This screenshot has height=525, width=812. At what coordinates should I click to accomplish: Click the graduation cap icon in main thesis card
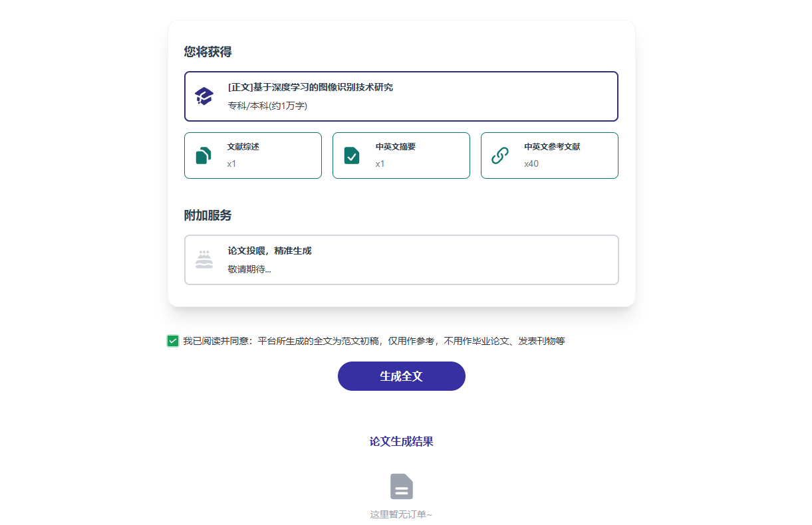tap(204, 96)
